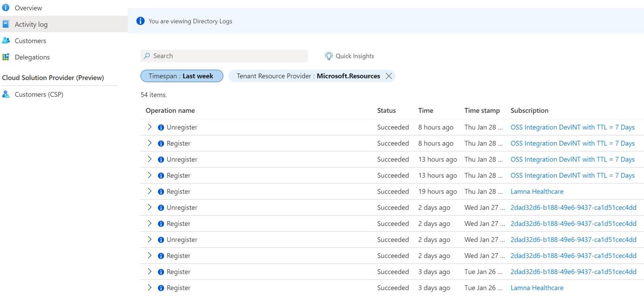Go to Customers (CSP) page
644x299 pixels.
39,94
